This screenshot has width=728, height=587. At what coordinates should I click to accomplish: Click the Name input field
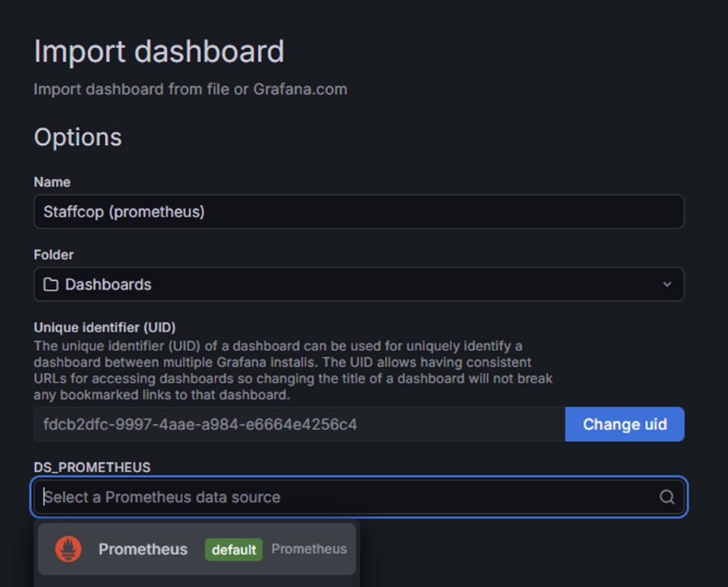point(359,211)
